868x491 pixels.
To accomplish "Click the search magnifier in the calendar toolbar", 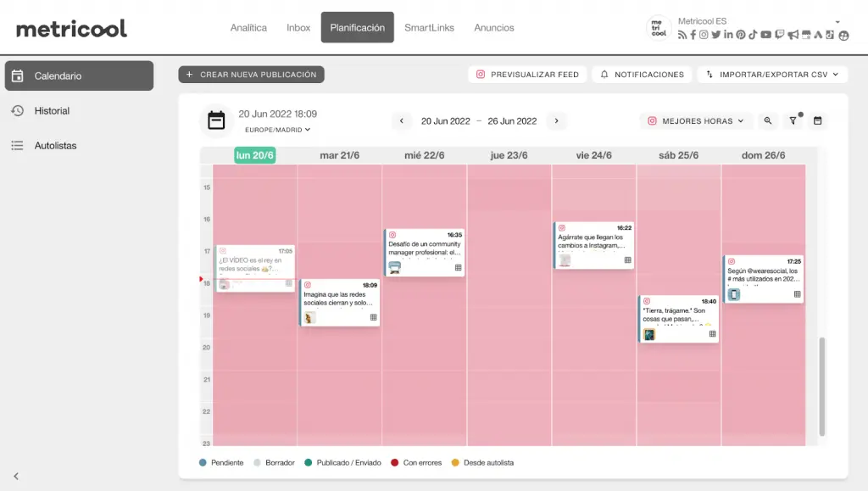I will [x=768, y=120].
